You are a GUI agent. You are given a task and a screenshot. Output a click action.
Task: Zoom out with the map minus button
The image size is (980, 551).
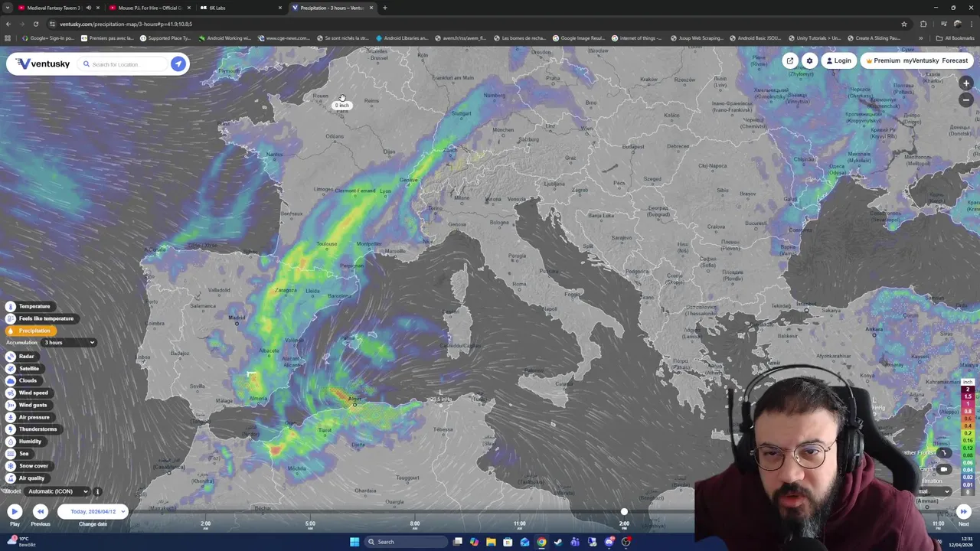pyautogui.click(x=966, y=100)
